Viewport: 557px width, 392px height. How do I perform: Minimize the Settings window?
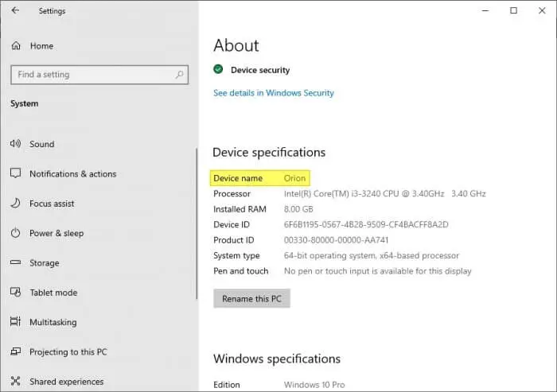(x=485, y=10)
